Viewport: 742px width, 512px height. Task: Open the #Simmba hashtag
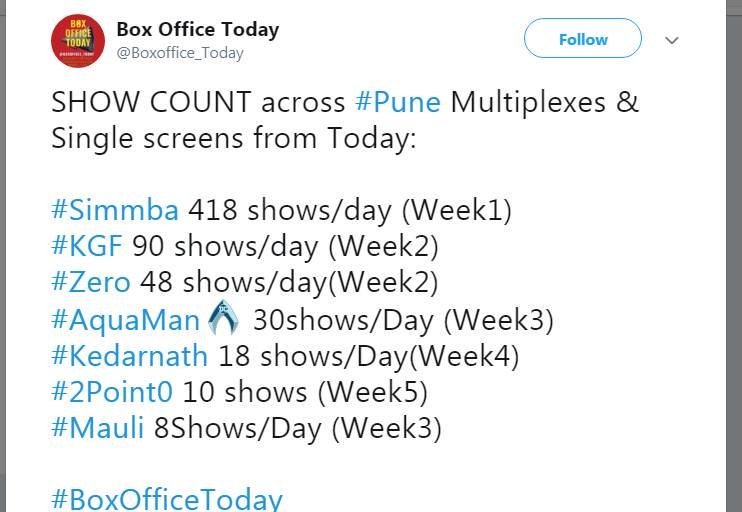click(115, 210)
